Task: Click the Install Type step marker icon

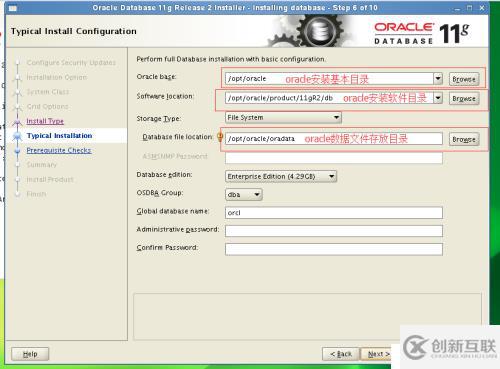Action: (x=17, y=122)
